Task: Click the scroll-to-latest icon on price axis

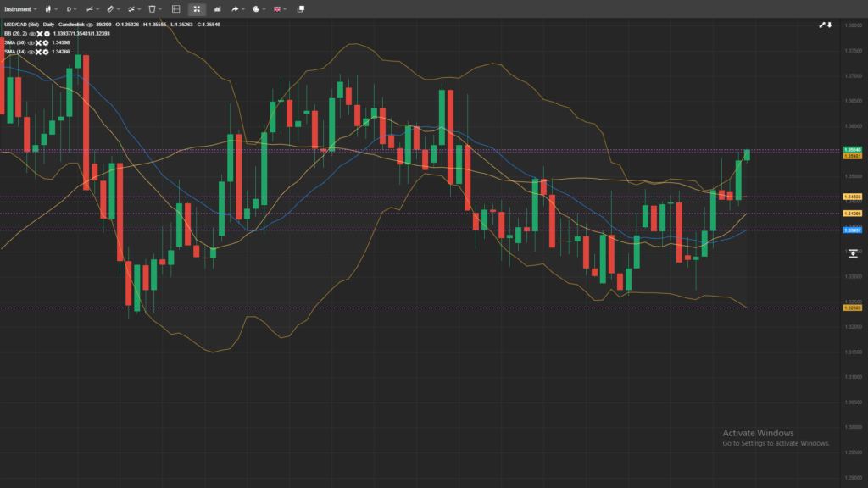Action: click(853, 253)
